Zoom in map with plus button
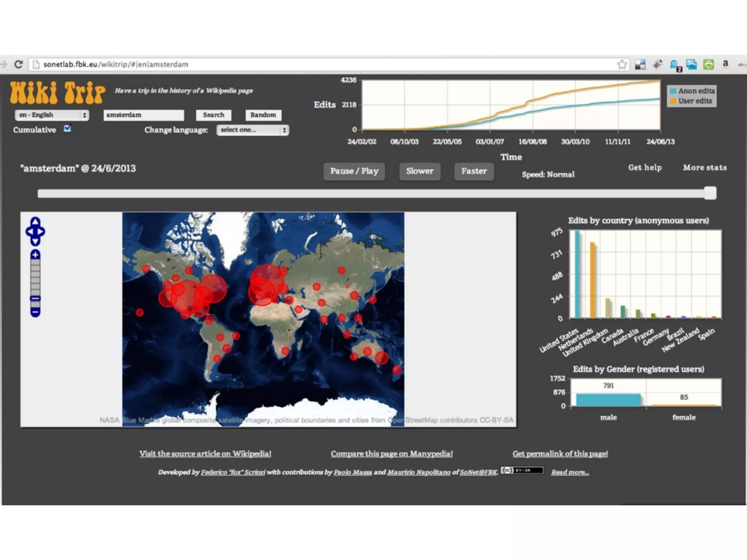Viewport: 747px width, 560px height. click(x=35, y=254)
